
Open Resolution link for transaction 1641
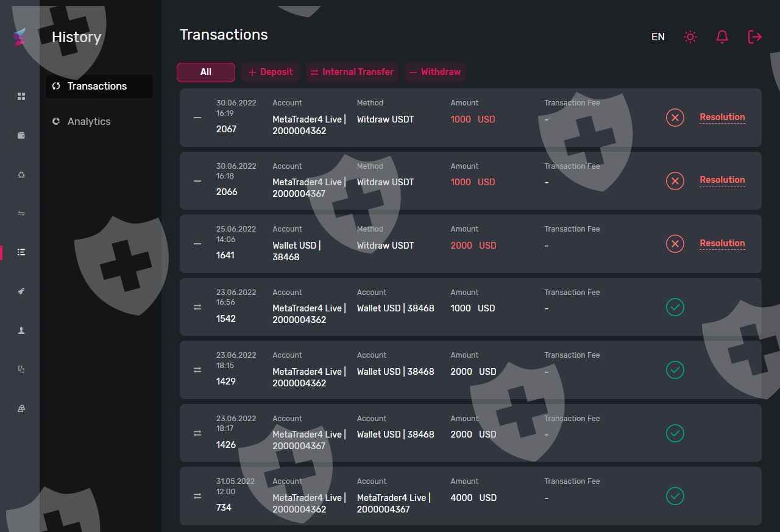pos(722,243)
